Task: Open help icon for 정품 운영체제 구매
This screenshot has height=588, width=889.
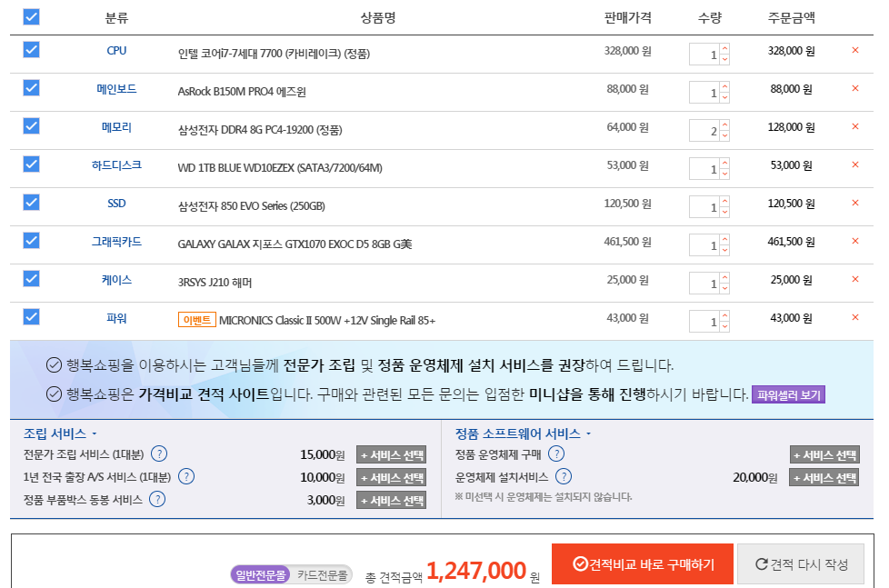Action: (556, 453)
